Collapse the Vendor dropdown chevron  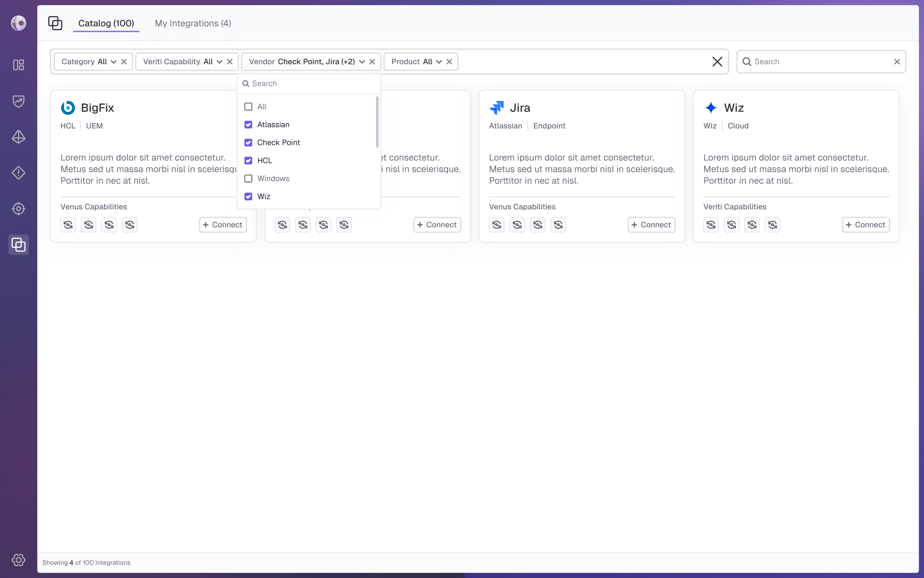tap(362, 62)
